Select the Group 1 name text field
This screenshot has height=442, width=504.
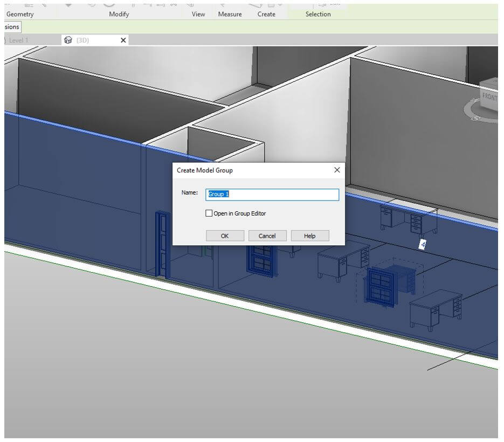pyautogui.click(x=272, y=195)
